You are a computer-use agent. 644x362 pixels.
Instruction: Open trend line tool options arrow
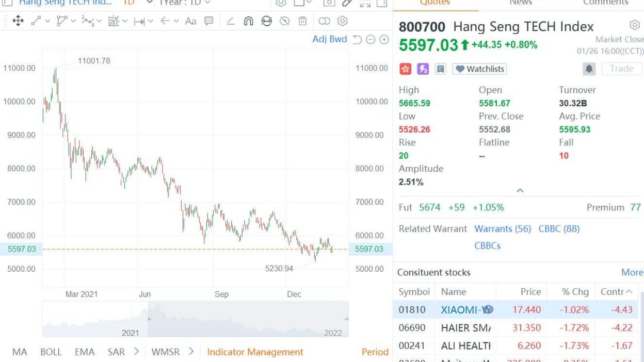47,21
